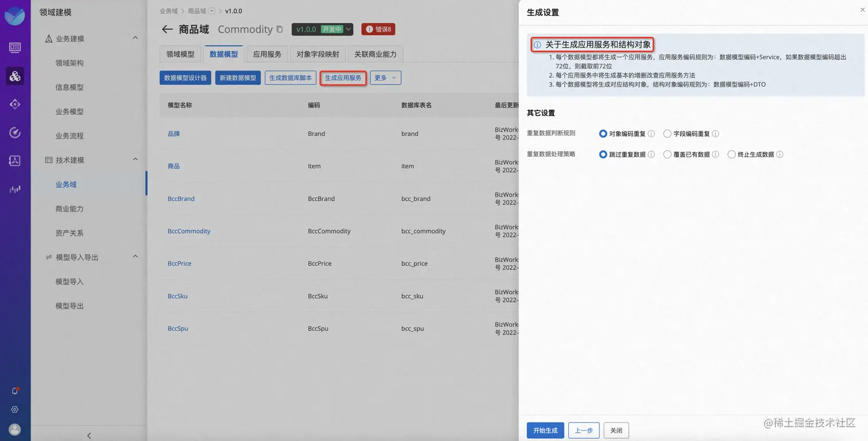Open the notebook graph icon in sidebar

pos(15,161)
